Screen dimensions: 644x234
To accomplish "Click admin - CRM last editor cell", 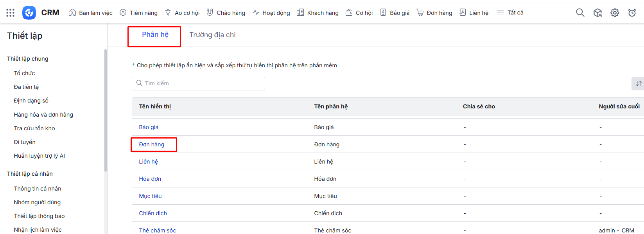I will (617, 230).
